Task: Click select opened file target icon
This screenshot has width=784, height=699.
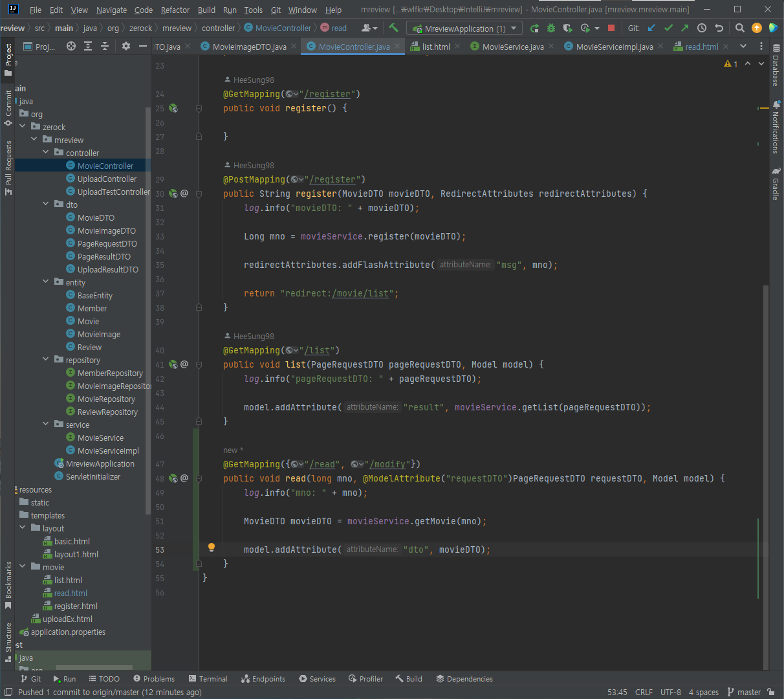Action: point(71,46)
